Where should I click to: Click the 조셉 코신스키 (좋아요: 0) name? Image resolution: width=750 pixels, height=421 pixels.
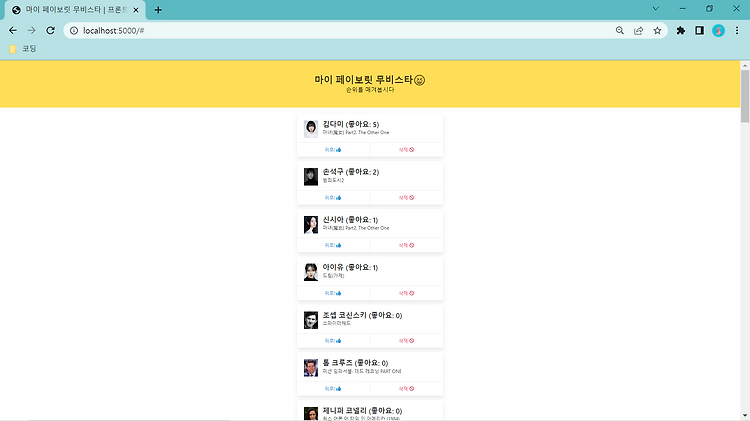coord(362,315)
